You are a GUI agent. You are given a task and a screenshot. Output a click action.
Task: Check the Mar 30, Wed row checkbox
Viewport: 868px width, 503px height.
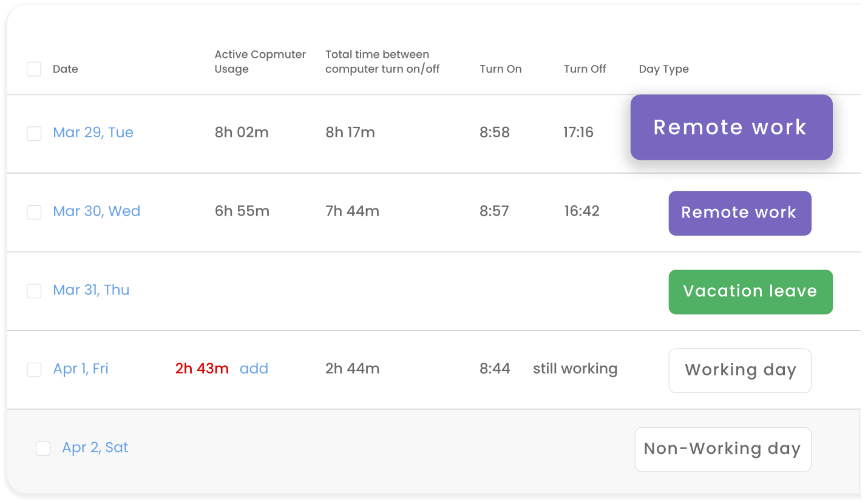coord(34,212)
